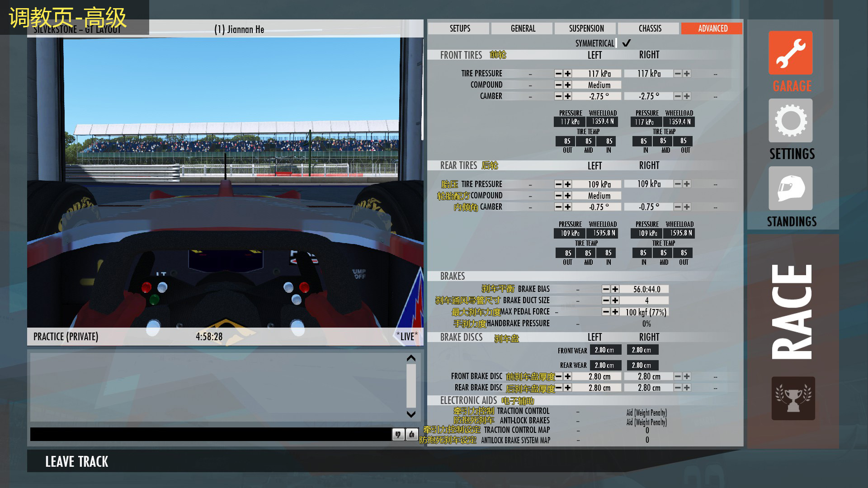The width and height of the screenshot is (868, 488).
Task: Increase front left camber
Action: (x=568, y=96)
